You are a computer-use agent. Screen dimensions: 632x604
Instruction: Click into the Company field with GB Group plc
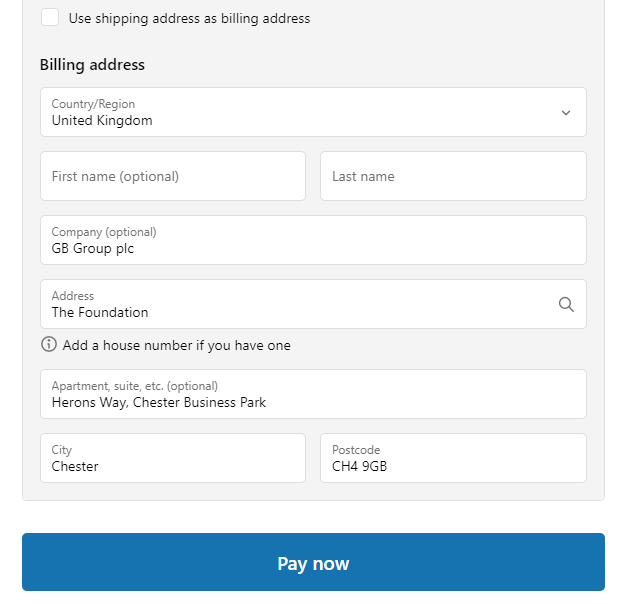tap(313, 240)
